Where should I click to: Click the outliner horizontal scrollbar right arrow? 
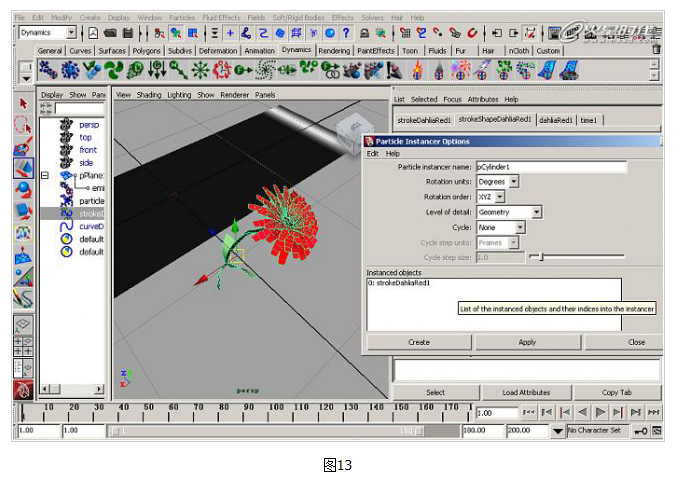click(x=99, y=389)
